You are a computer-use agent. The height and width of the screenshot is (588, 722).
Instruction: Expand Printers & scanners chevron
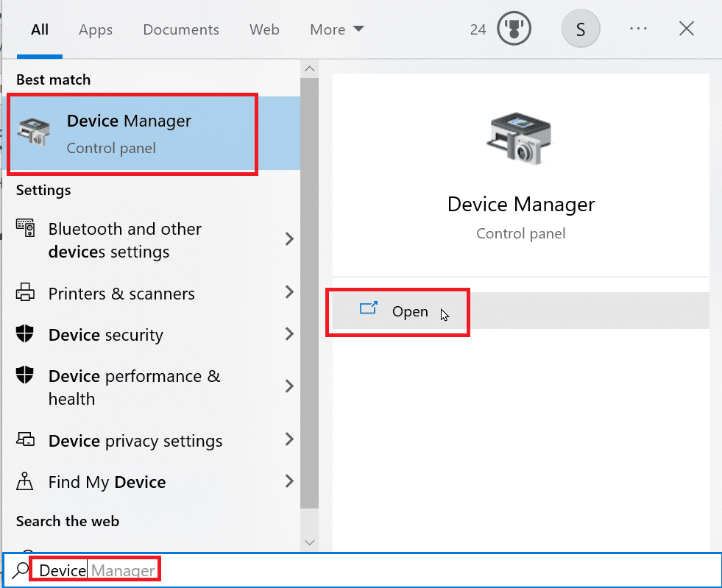pyautogui.click(x=289, y=291)
